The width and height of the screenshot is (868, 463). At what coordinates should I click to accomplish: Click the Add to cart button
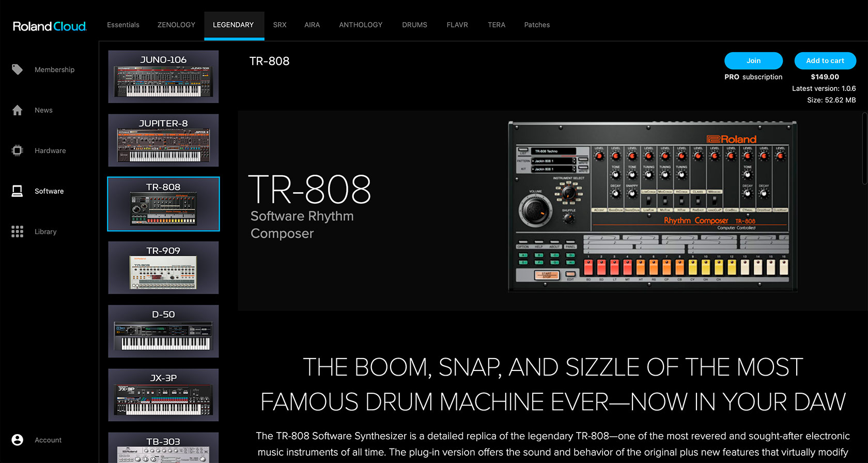click(x=825, y=60)
